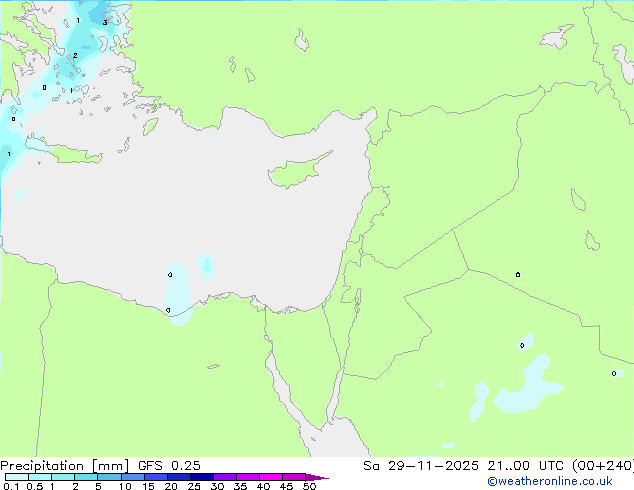Pick the 15–20 mm legend swatch
The height and width of the screenshot is (490, 634).
(156, 477)
